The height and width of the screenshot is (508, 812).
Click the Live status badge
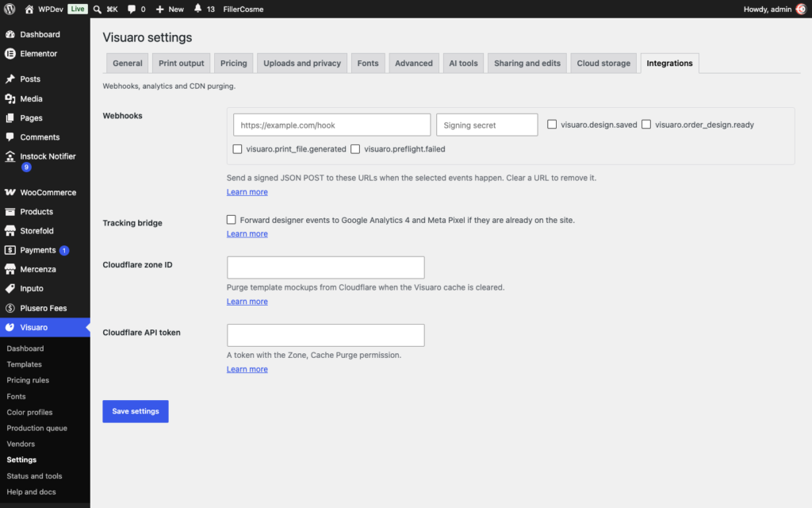point(78,10)
